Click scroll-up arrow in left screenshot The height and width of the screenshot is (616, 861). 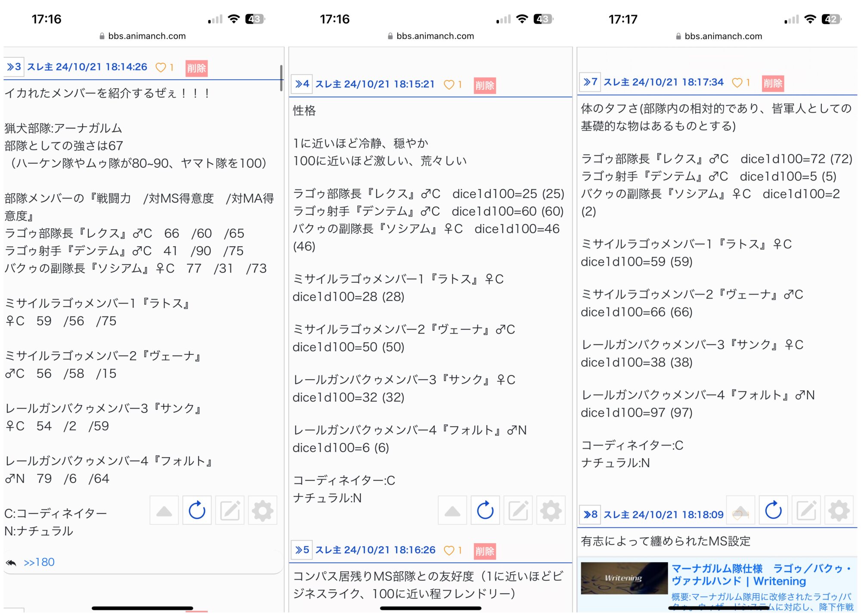(x=164, y=511)
